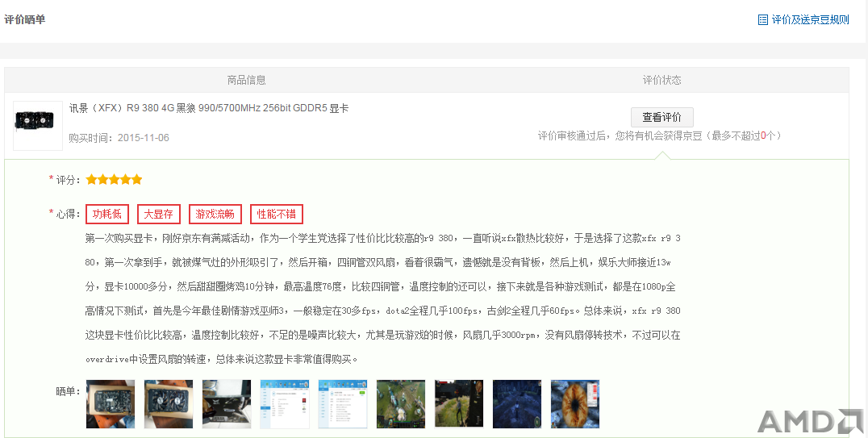Click the rules list icon beside 评价及送京豆规则
This screenshot has width=868, height=438.
763,19
